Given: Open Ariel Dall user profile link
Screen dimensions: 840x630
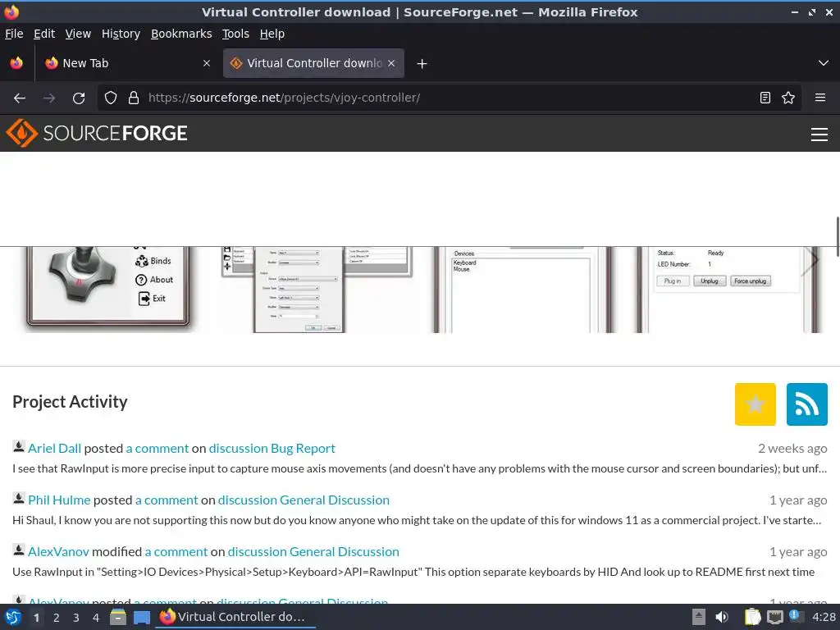Looking at the screenshot, I should 55,449.
